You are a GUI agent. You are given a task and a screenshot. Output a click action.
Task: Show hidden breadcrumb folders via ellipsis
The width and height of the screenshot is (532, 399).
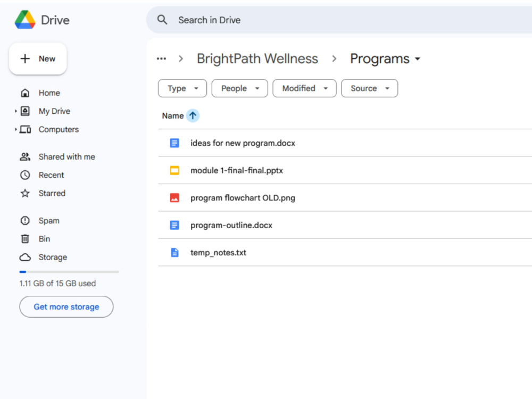pyautogui.click(x=162, y=59)
